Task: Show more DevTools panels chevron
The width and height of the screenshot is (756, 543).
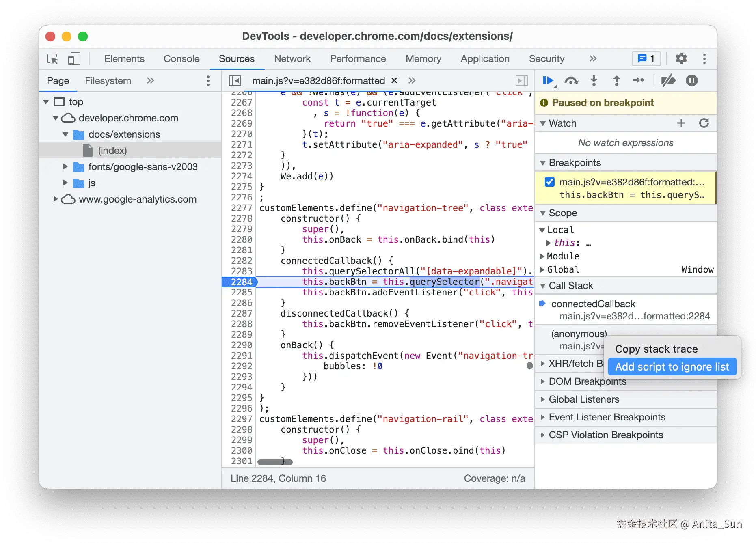Action: 593,59
